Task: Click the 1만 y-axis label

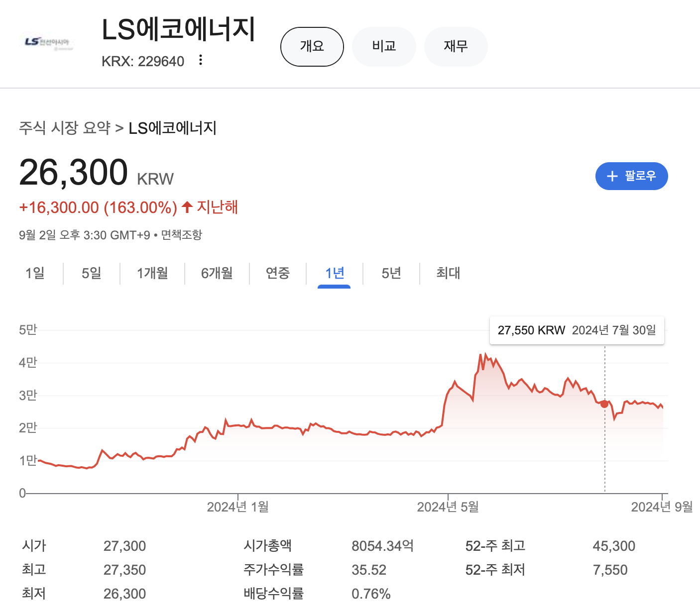Action: pos(28,461)
